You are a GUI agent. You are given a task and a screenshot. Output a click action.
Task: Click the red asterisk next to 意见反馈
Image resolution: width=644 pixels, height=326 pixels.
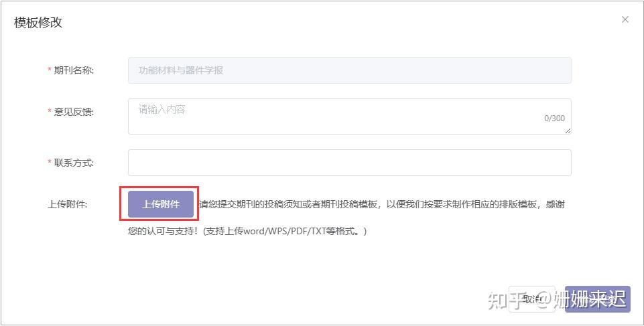(50, 112)
